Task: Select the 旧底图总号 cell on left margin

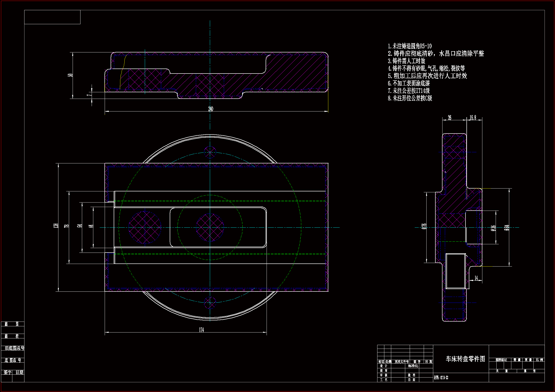Action: [x=14, y=348]
